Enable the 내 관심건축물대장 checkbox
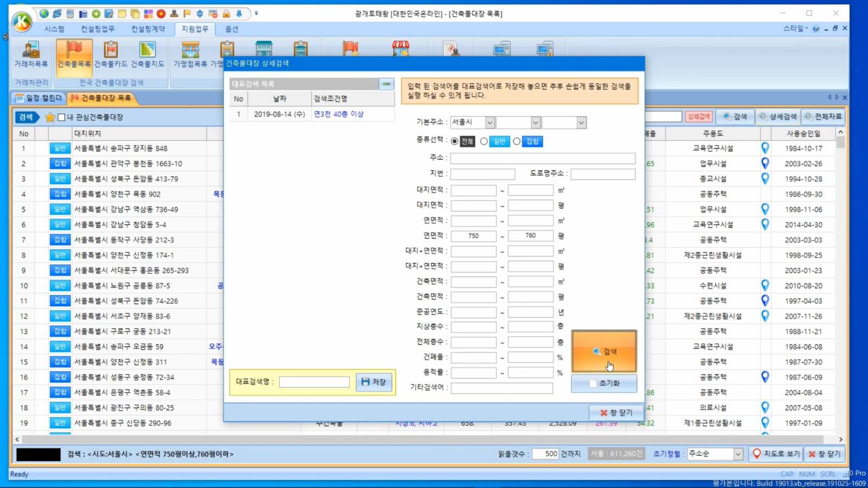This screenshot has width=868, height=488. 62,117
